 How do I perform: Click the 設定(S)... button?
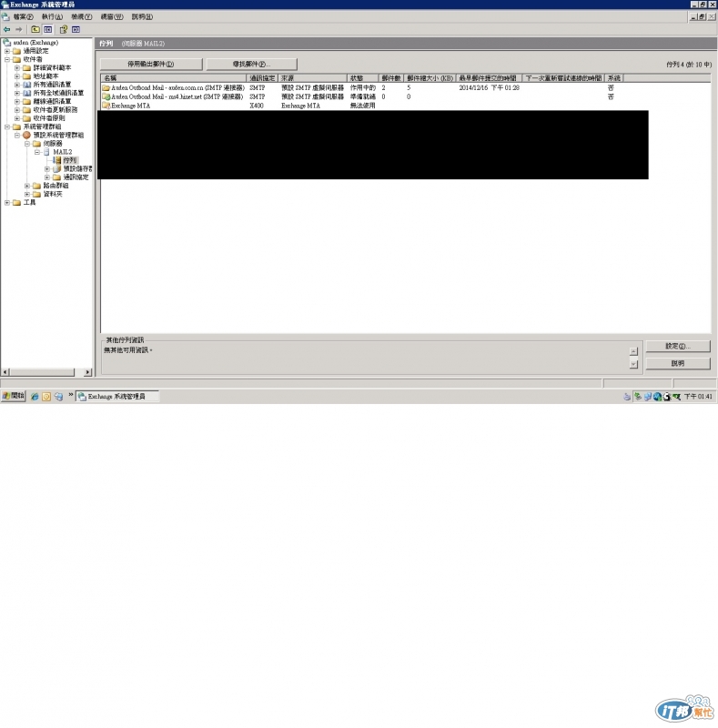click(x=678, y=347)
